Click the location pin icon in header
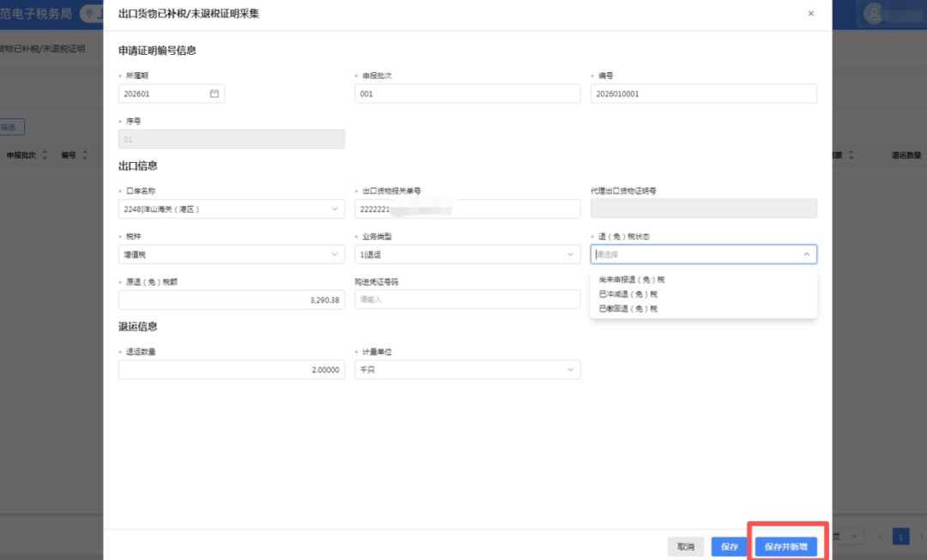Viewport: 927px width, 560px height. coord(88,14)
